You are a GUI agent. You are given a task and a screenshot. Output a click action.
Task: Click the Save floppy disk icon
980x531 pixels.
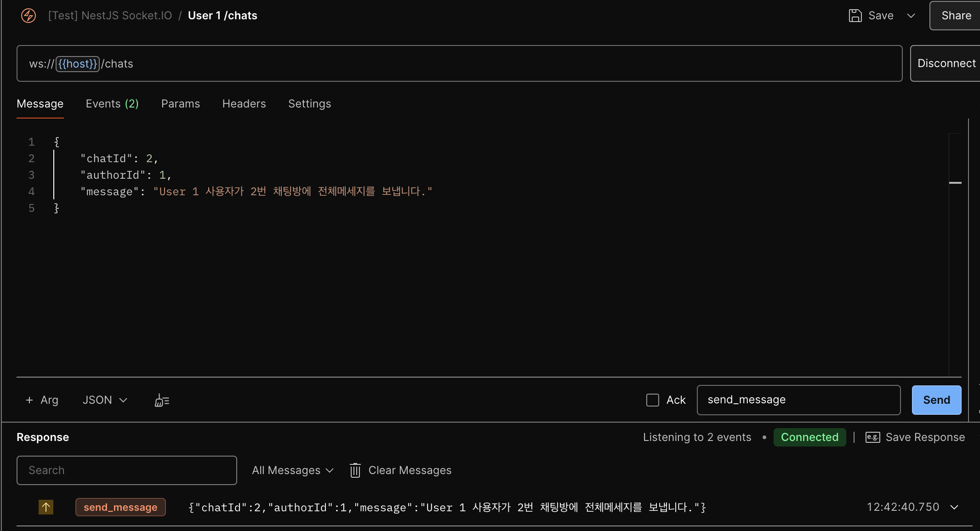[855, 16]
